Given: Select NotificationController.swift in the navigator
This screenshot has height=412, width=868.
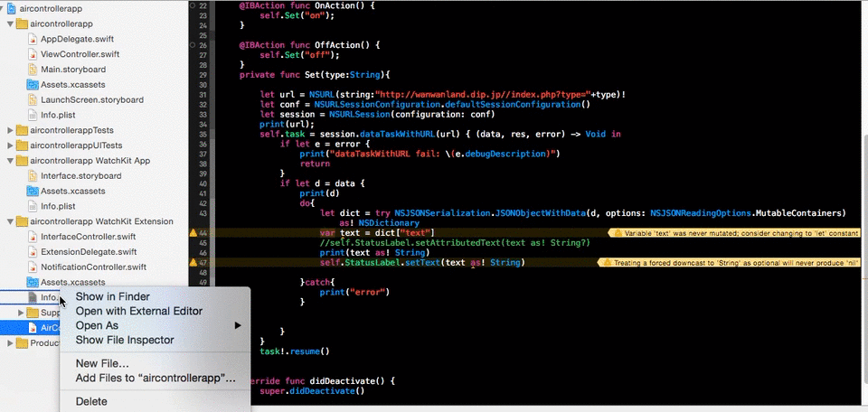Looking at the screenshot, I should click(93, 267).
